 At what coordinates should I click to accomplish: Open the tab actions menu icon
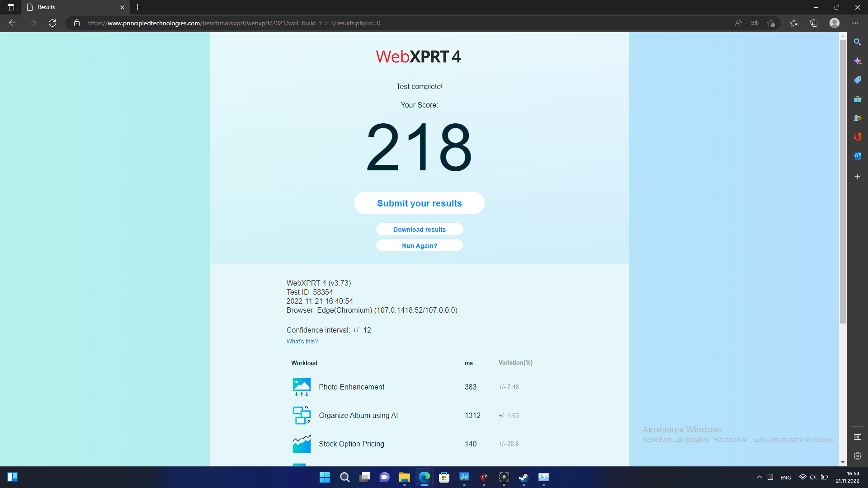pos(11,7)
